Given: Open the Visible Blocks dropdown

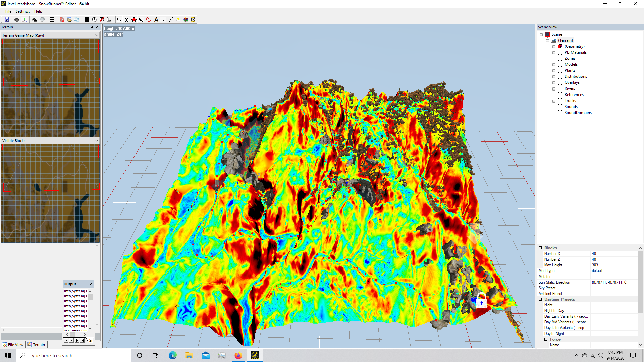Looking at the screenshot, I should coord(50,141).
